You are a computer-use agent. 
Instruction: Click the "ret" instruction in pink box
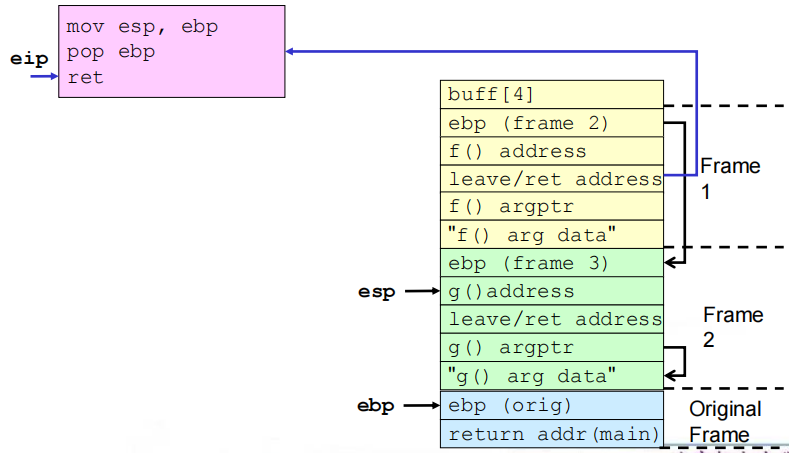coord(85,77)
